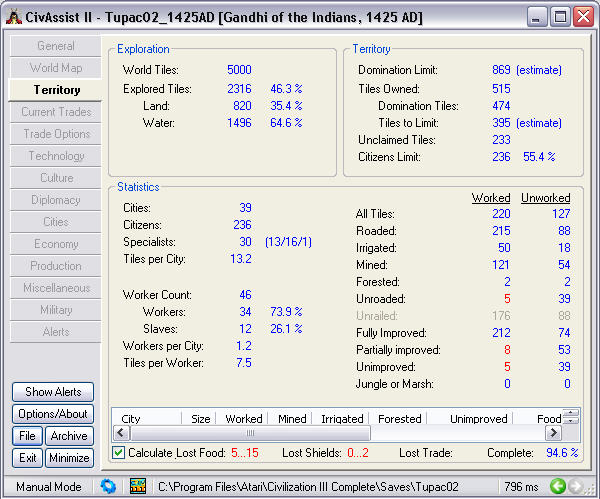Click the Cities count 39
This screenshot has width=600, height=499.
(245, 207)
